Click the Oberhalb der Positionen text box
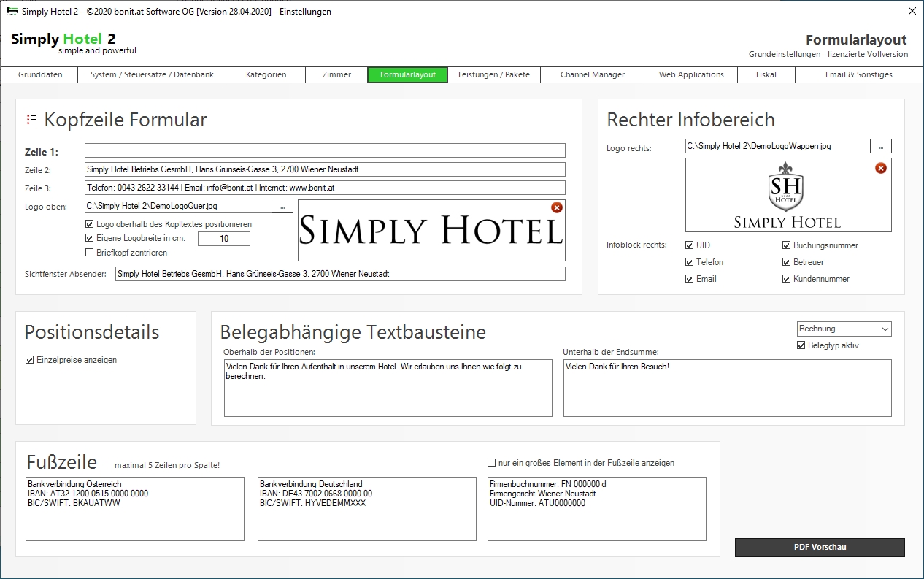Image resolution: width=924 pixels, height=579 pixels. 388,388
